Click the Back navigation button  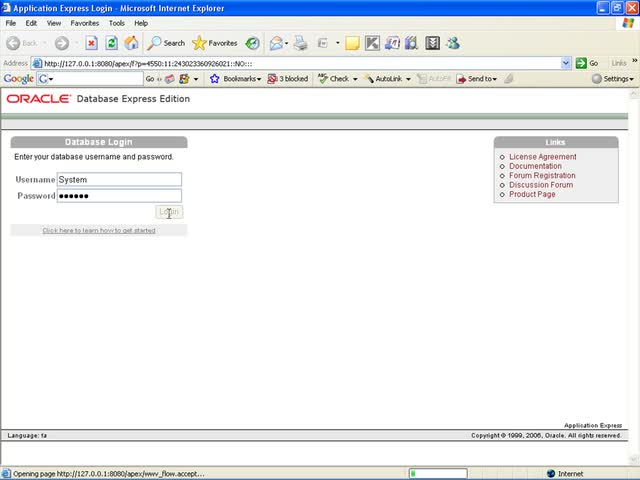[x=22, y=43]
